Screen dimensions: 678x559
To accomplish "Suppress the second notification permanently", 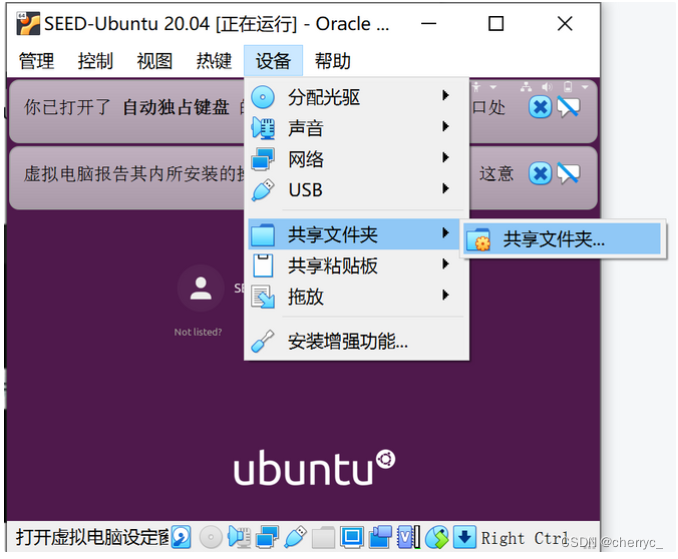I will (568, 173).
